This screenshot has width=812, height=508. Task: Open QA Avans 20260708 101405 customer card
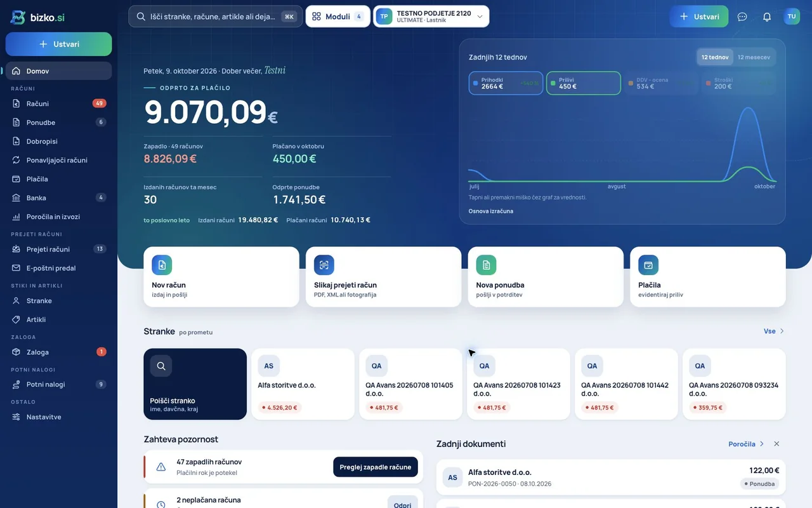tap(411, 384)
